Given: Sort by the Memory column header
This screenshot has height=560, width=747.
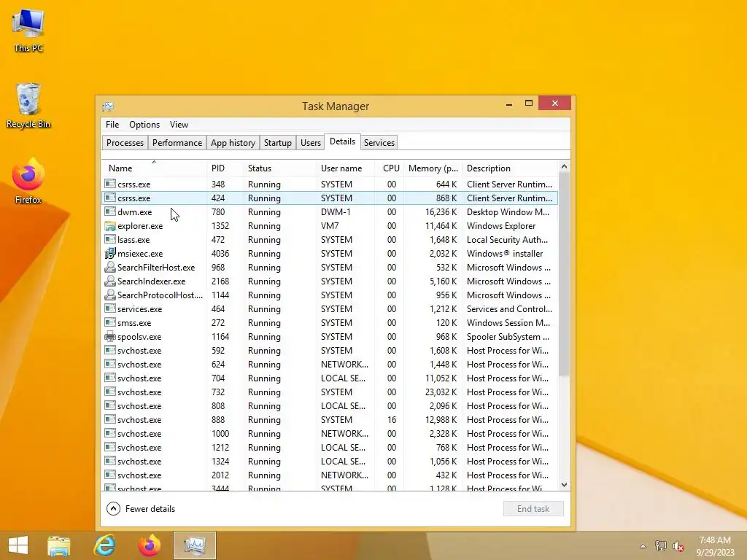Looking at the screenshot, I should coord(433,168).
